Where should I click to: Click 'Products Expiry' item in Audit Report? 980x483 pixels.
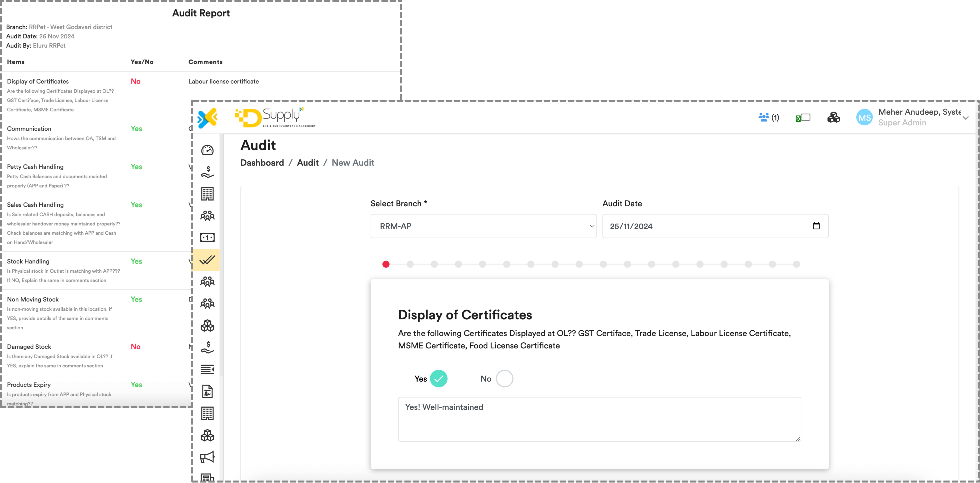pos(29,385)
